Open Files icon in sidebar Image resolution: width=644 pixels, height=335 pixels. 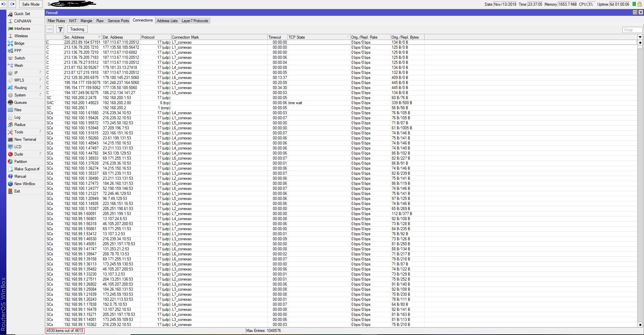pos(10,110)
